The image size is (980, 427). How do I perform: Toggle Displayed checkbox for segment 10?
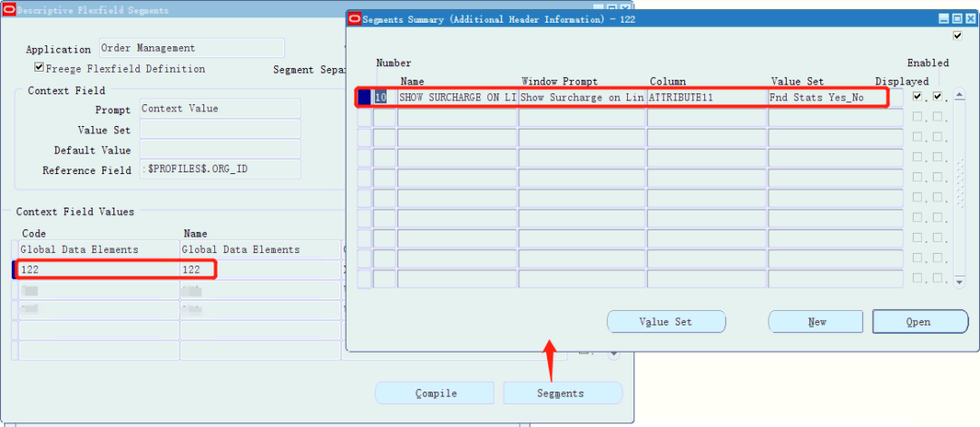tap(917, 96)
